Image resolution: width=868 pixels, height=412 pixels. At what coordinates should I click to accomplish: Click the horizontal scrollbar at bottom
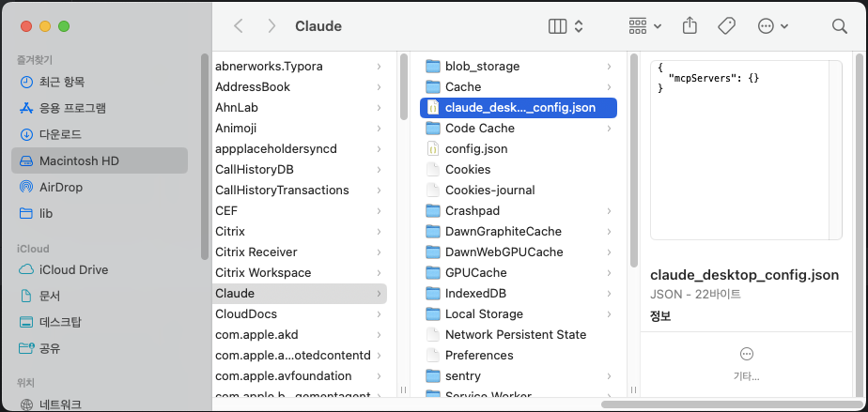731,404
